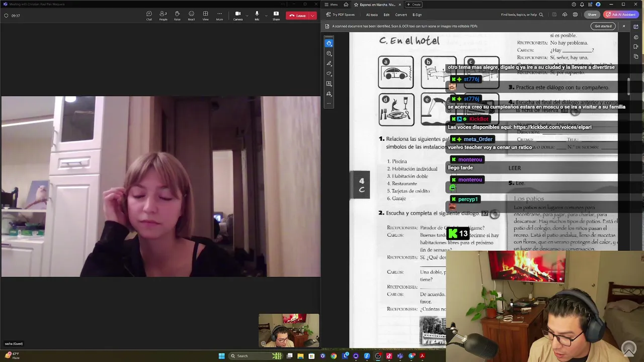
Task: Open the Windows Start menu
Action: pos(221,356)
